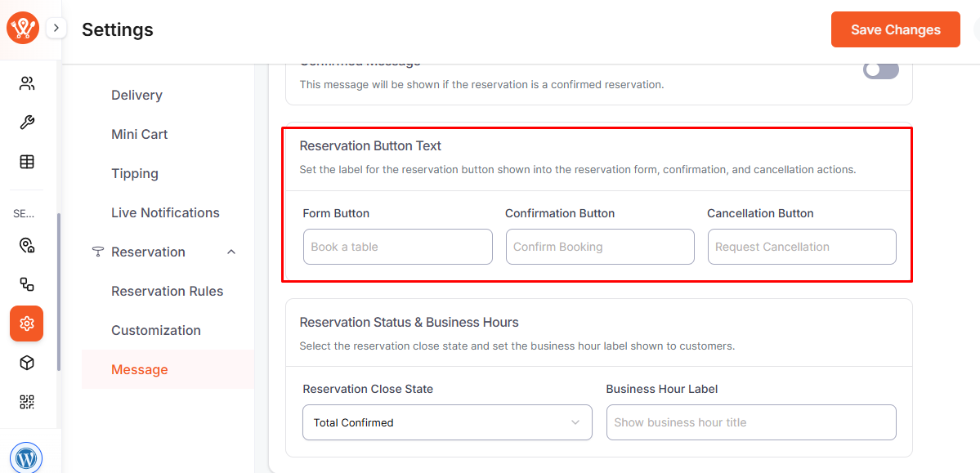980x473 pixels.
Task: Click the wrench tool icon in the sidebar
Action: [27, 123]
